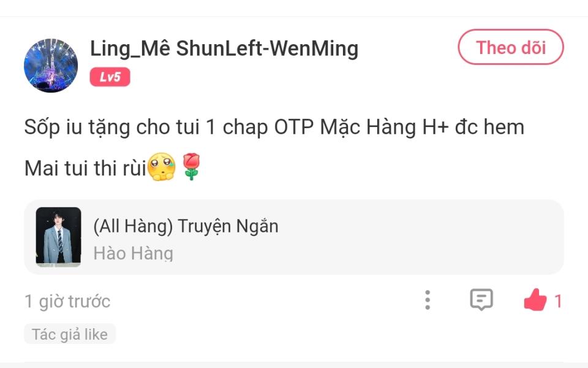This screenshot has width=588, height=368.
Task: Open the (All Hàng) Truyện Ngắn story card
Action: 294,237
